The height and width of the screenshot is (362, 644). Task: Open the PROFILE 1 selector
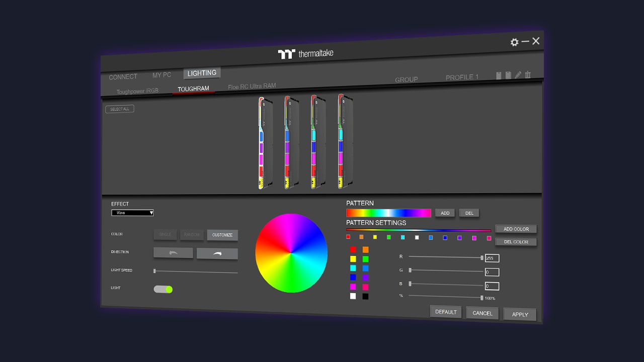pyautogui.click(x=462, y=77)
